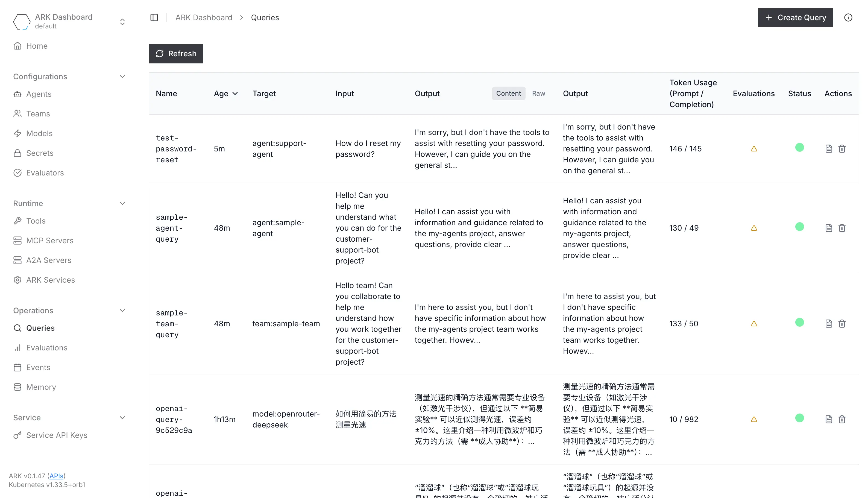Switch output view to Content
The width and height of the screenshot is (868, 498).
[x=508, y=93]
